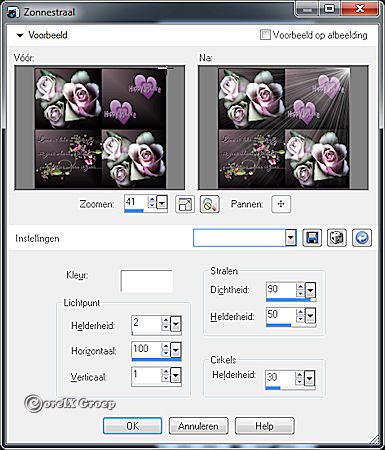The height and width of the screenshot is (450, 385).
Task: Maximize the Zonnestraal dialog window
Action: tap(330, 9)
